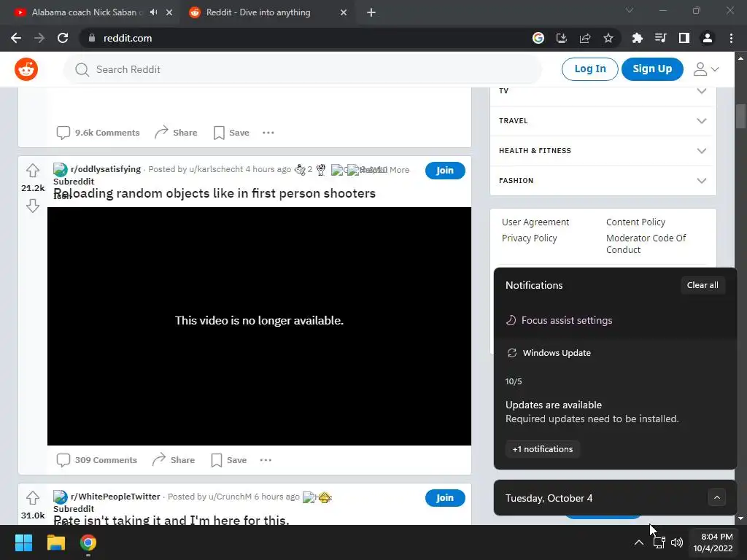This screenshot has width=747, height=560.
Task: Open the tab search dropdown chevron
Action: [x=630, y=10]
